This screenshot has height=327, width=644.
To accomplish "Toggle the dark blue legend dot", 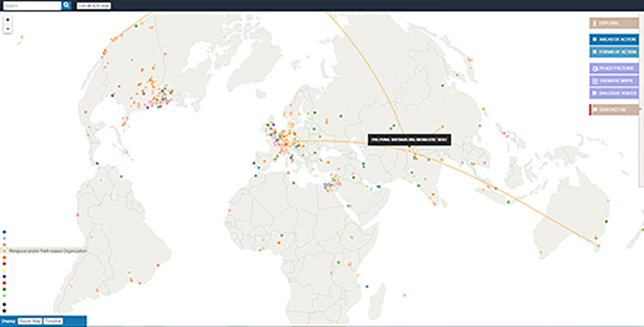I will tap(4, 232).
